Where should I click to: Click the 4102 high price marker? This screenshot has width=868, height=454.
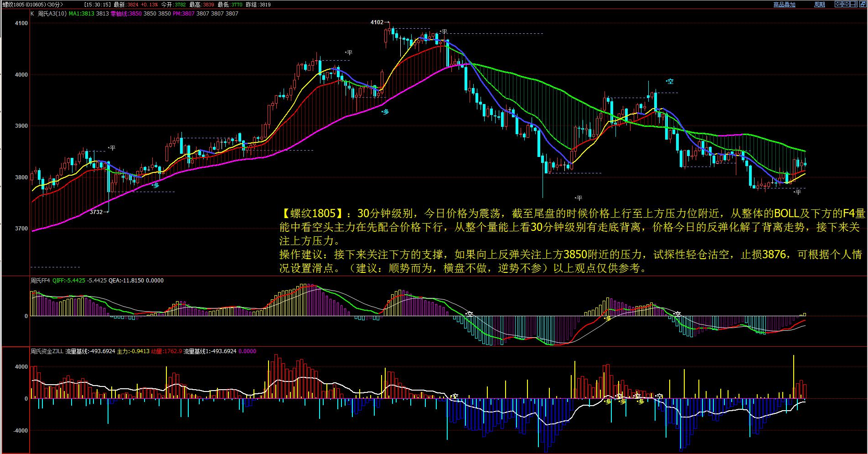pyautogui.click(x=377, y=22)
